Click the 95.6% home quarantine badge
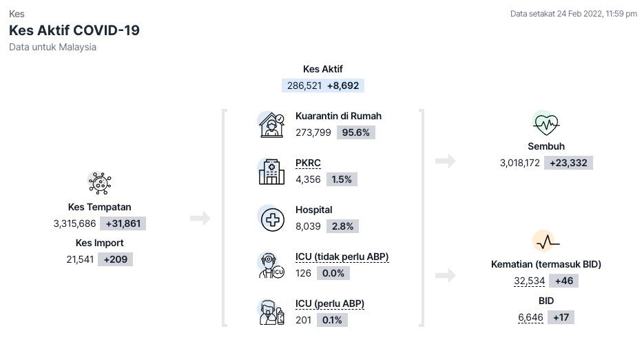 (x=356, y=132)
